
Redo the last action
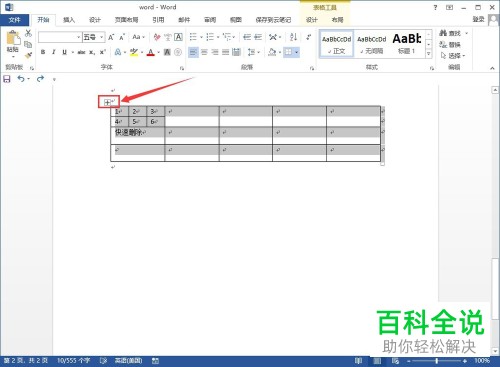coord(40,79)
